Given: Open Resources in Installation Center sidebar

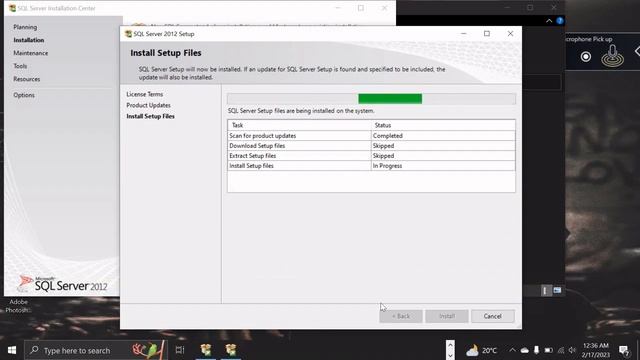Looking at the screenshot, I should point(27,79).
